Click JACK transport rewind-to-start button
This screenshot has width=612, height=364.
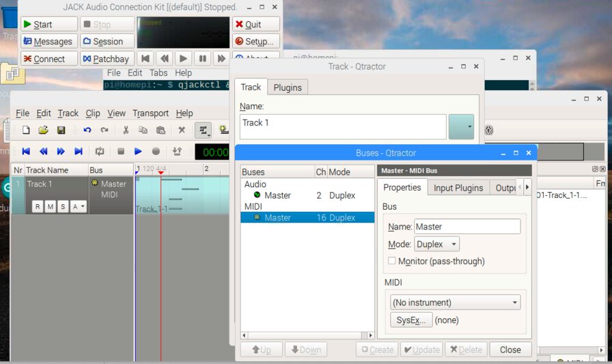point(145,59)
